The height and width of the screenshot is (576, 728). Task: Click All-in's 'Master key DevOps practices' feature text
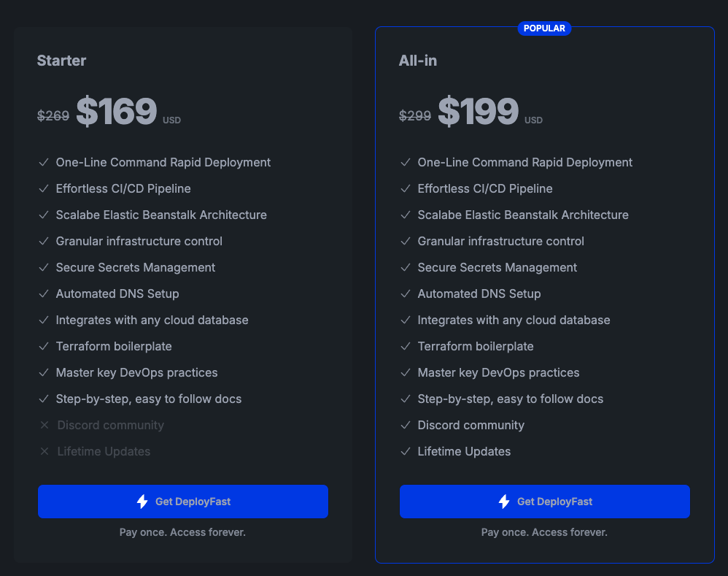(498, 372)
